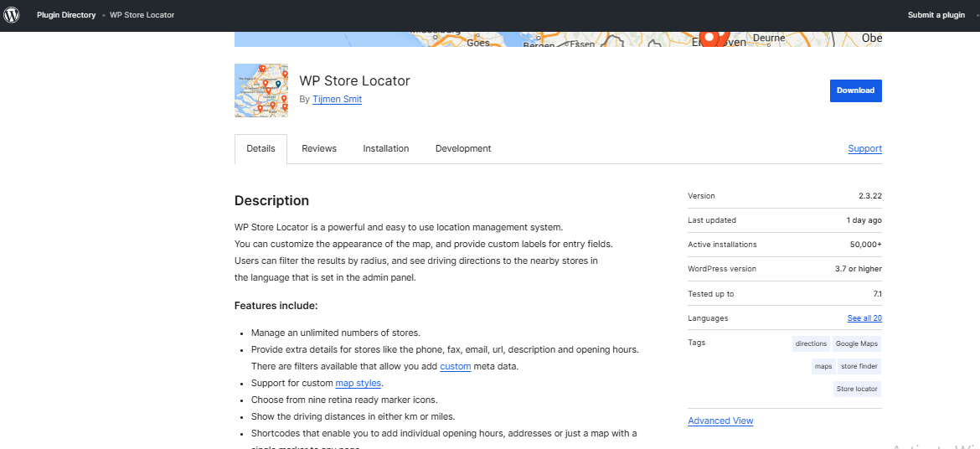Viewport: 980px width, 449px height.
Task: Select the directions tag
Action: (811, 344)
